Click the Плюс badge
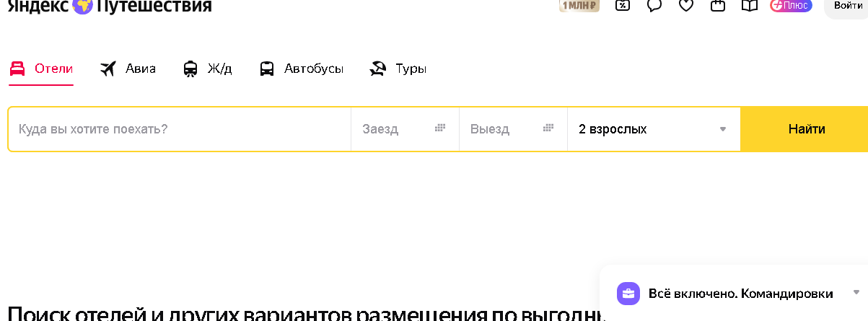Image resolution: width=868 pixels, height=321 pixels. coord(791,5)
